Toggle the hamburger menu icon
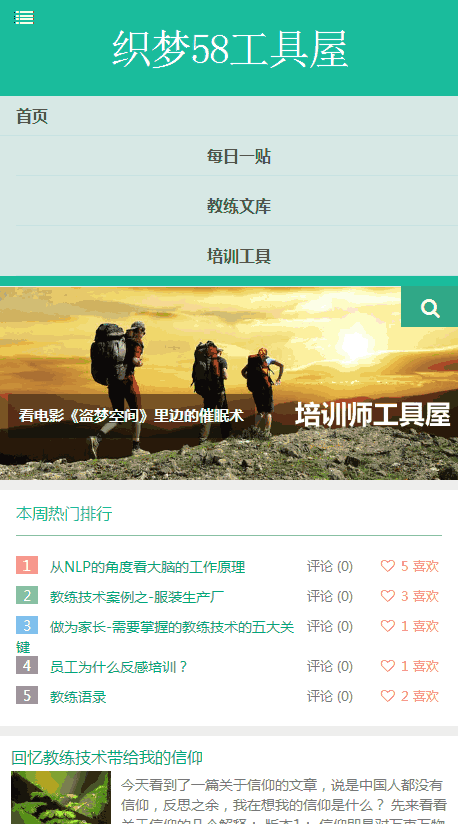Viewport: 458px width, 824px height. point(24,17)
